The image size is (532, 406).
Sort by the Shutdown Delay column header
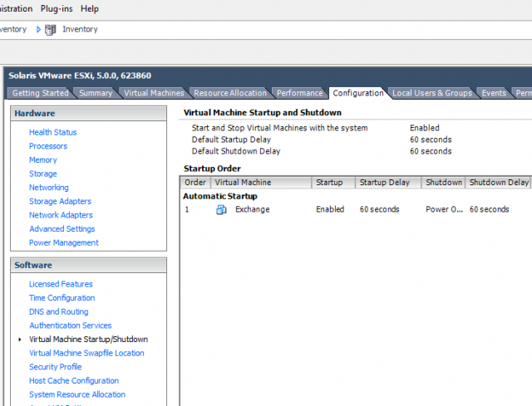pyautogui.click(x=499, y=183)
